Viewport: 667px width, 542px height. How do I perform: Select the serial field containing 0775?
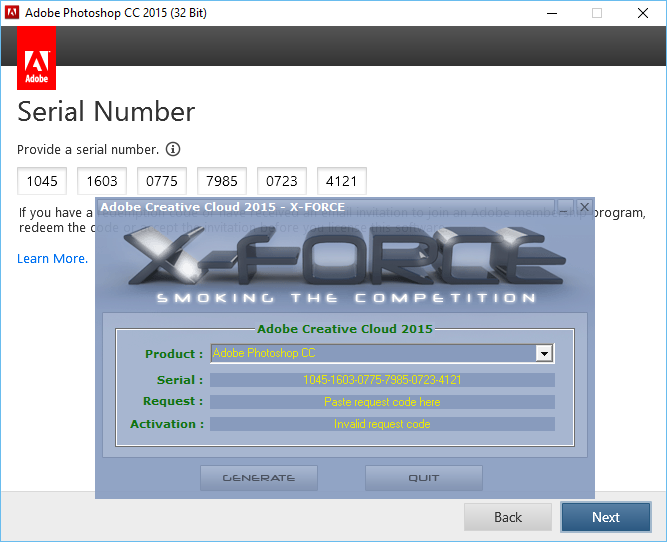[x=162, y=181]
